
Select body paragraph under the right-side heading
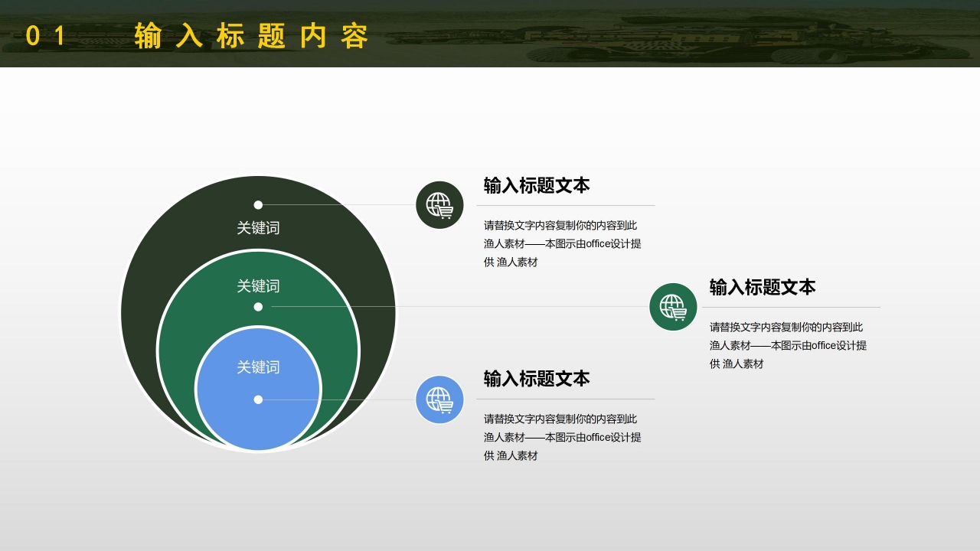tap(789, 346)
